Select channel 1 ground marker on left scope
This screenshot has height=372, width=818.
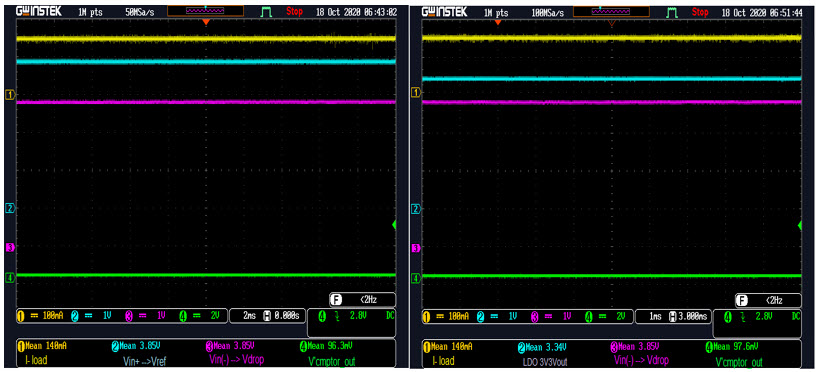pyautogui.click(x=9, y=94)
